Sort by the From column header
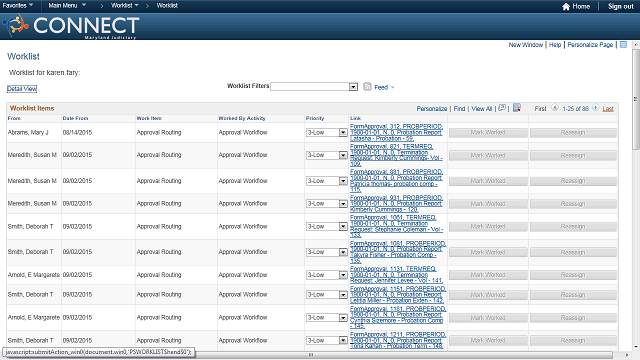 14,118
